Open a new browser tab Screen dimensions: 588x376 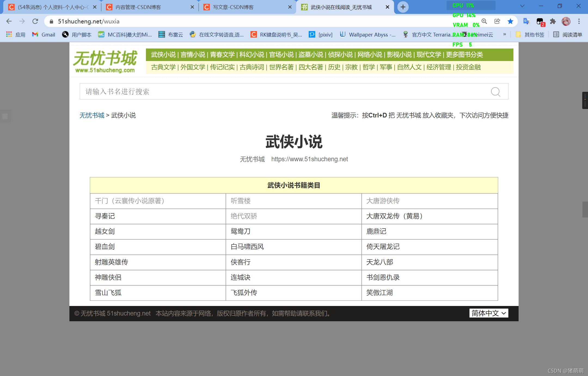pyautogui.click(x=403, y=7)
